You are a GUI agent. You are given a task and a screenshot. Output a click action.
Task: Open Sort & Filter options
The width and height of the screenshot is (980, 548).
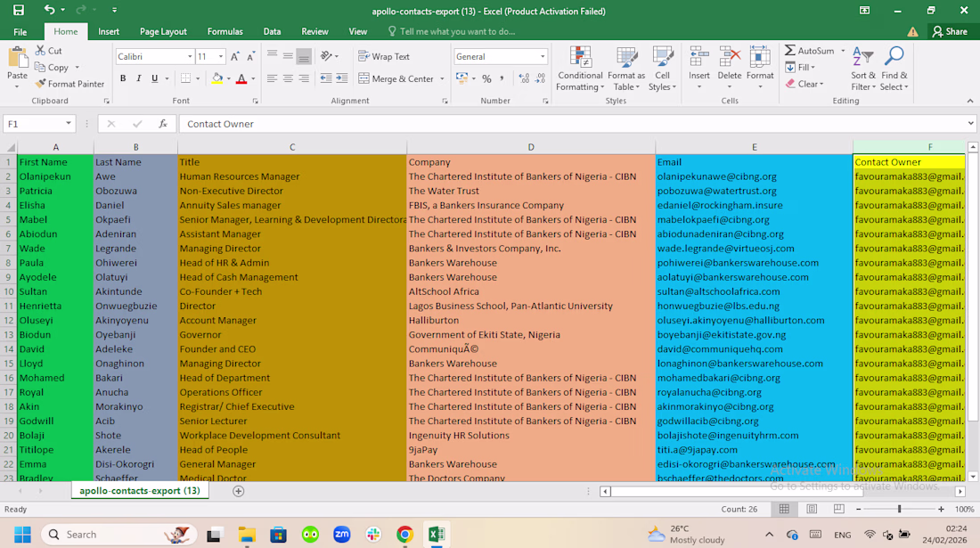[x=863, y=69]
